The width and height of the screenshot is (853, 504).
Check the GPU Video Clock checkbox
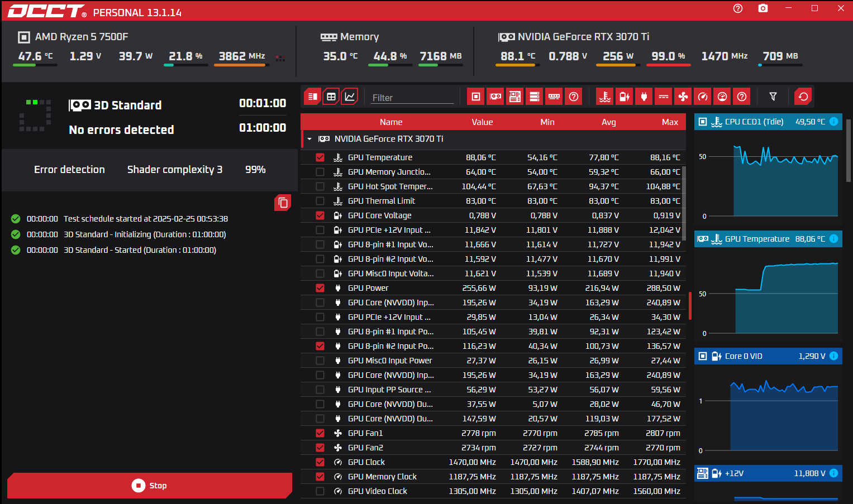tap(320, 491)
